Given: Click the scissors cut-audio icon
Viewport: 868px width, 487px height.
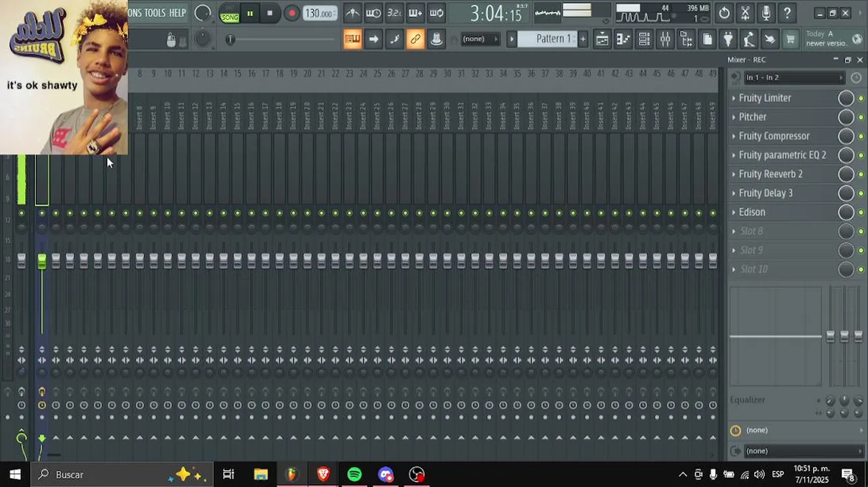Looking at the screenshot, I should [x=745, y=13].
